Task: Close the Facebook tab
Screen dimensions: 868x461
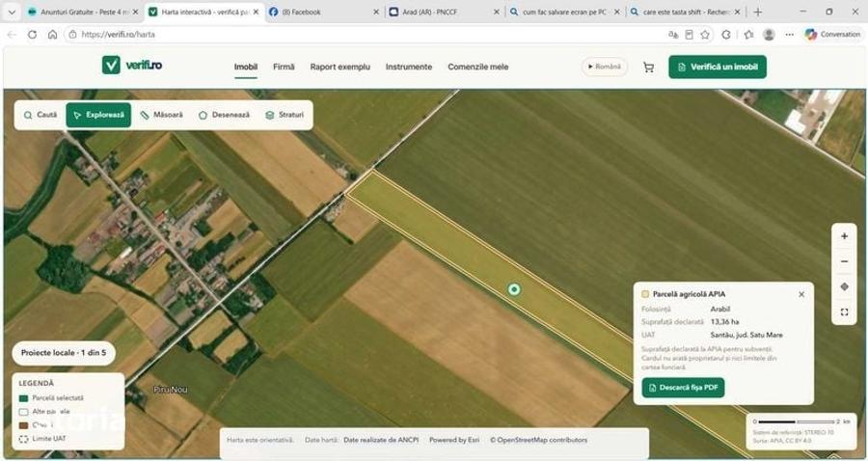Action: tap(376, 12)
